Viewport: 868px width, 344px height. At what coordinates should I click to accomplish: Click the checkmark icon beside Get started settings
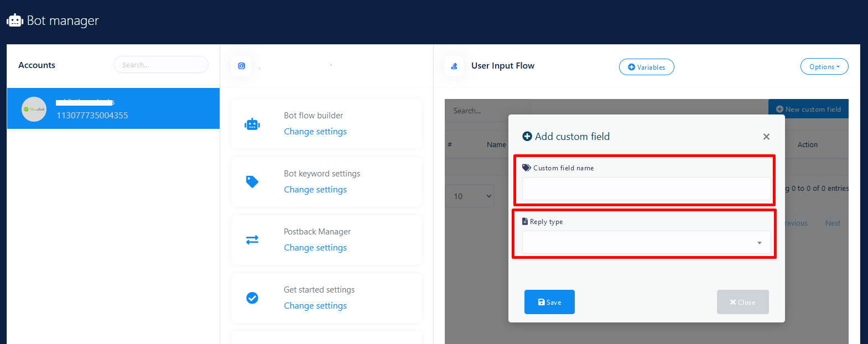(252, 298)
